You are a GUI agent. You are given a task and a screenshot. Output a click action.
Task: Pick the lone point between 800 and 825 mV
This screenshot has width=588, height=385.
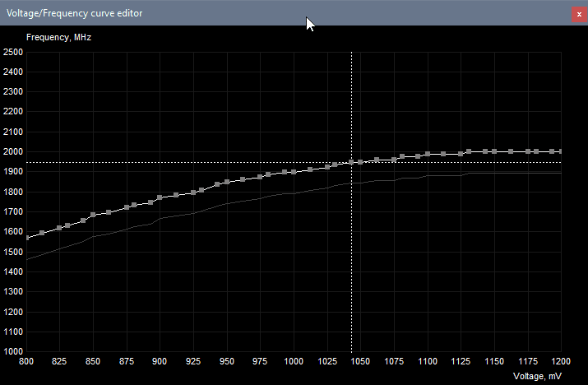click(42, 233)
